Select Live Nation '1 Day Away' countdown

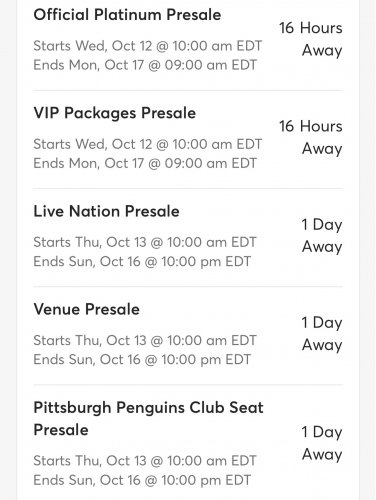(322, 236)
